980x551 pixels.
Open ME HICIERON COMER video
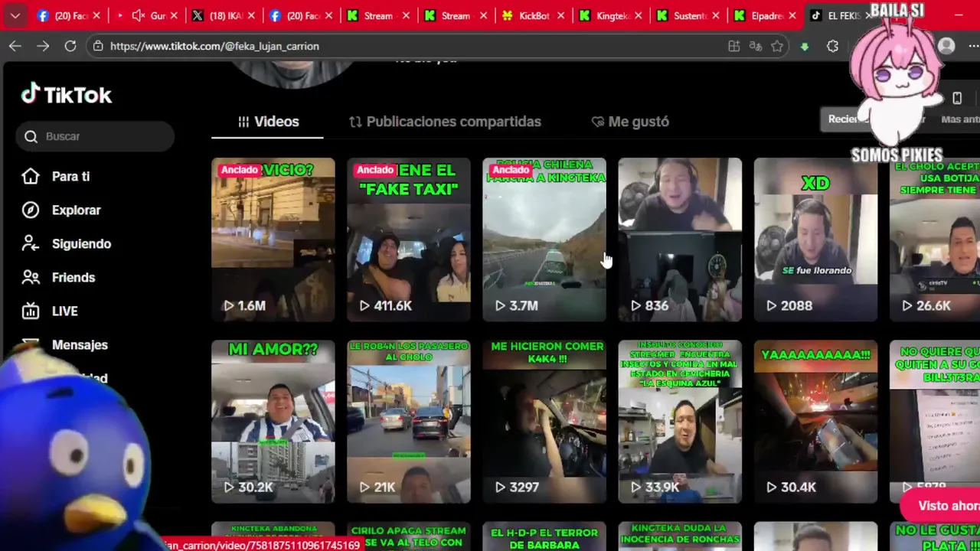(544, 422)
